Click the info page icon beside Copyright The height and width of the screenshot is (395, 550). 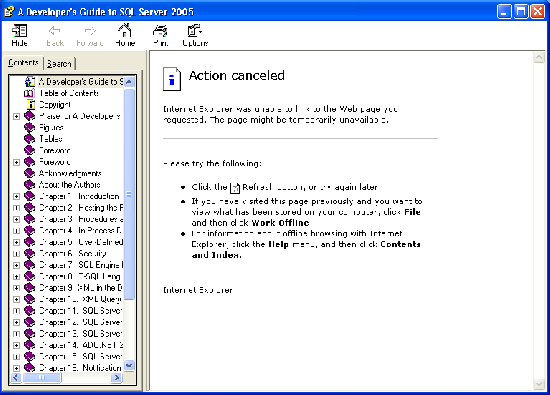[31, 105]
